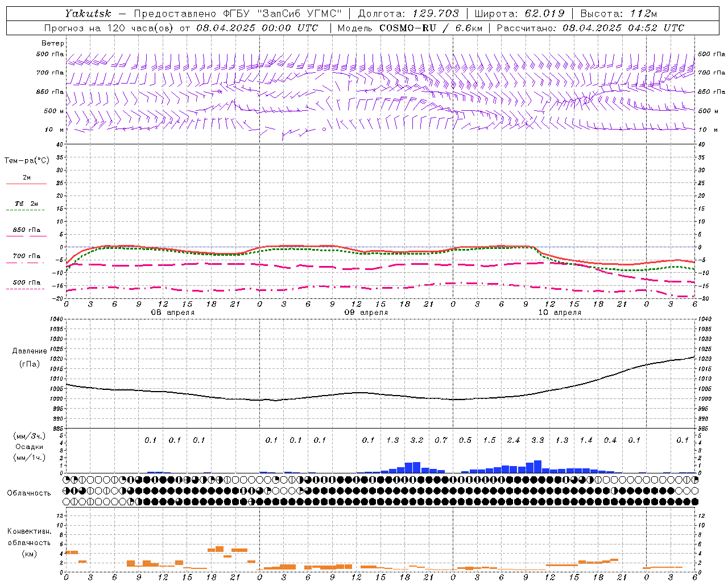Click the '850 гПа' temperature legend line
Image resolution: width=728 pixels, height=582 pixels.
point(26,236)
